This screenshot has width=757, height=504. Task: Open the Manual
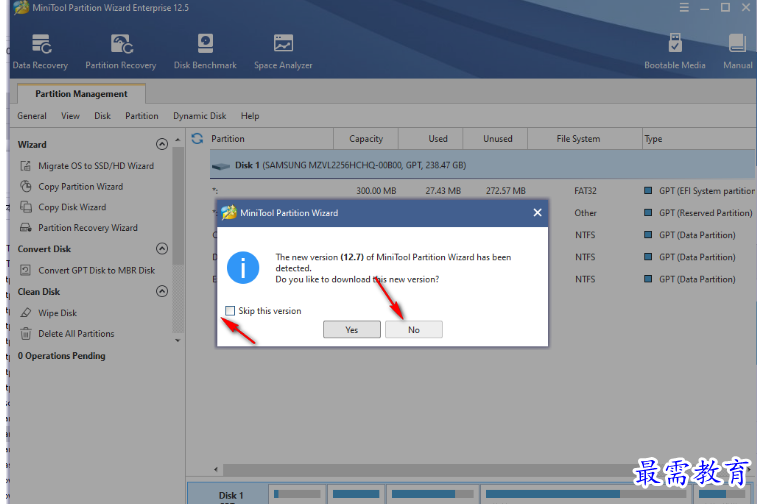738,51
